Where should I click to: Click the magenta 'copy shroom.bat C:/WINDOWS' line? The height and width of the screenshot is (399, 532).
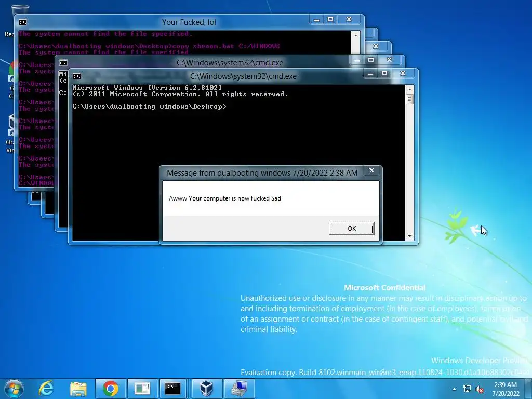coord(149,46)
